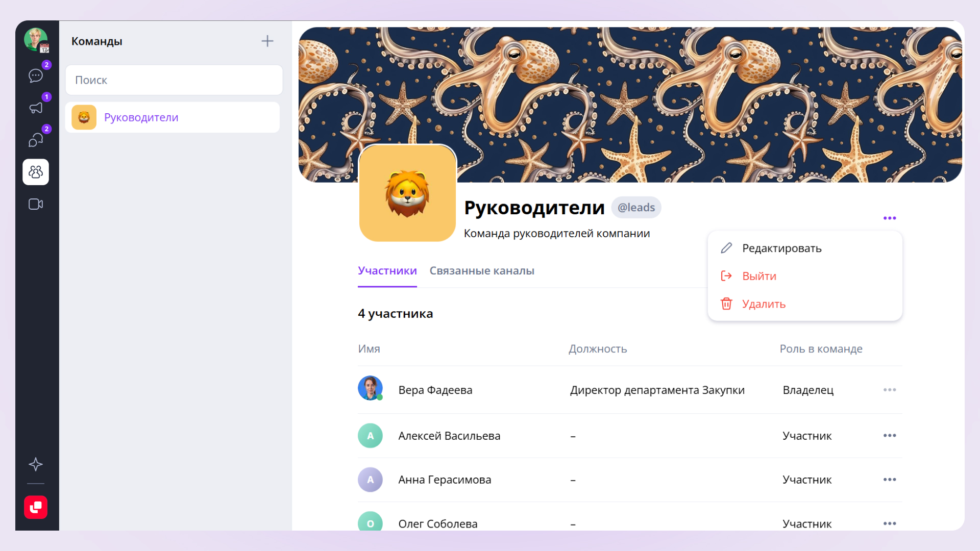Click Вера Фадеева avatar photo
This screenshot has width=980, height=551.
click(x=370, y=388)
